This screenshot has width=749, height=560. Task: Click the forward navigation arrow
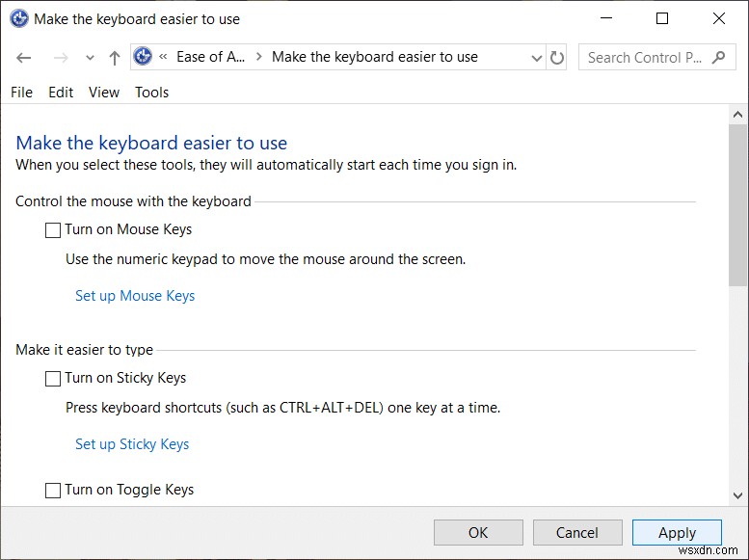coord(61,58)
